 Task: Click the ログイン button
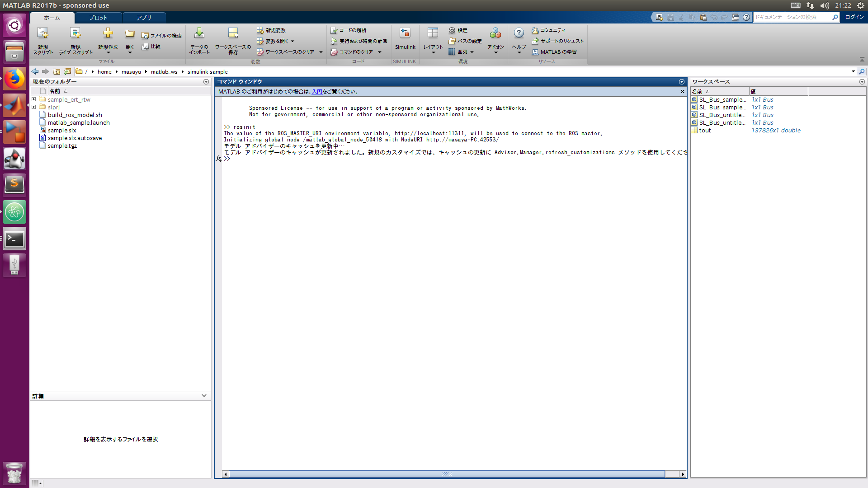coord(854,17)
